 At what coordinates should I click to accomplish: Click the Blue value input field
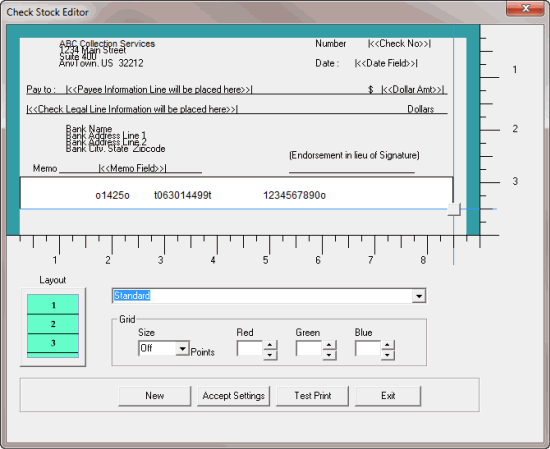pyautogui.click(x=368, y=349)
